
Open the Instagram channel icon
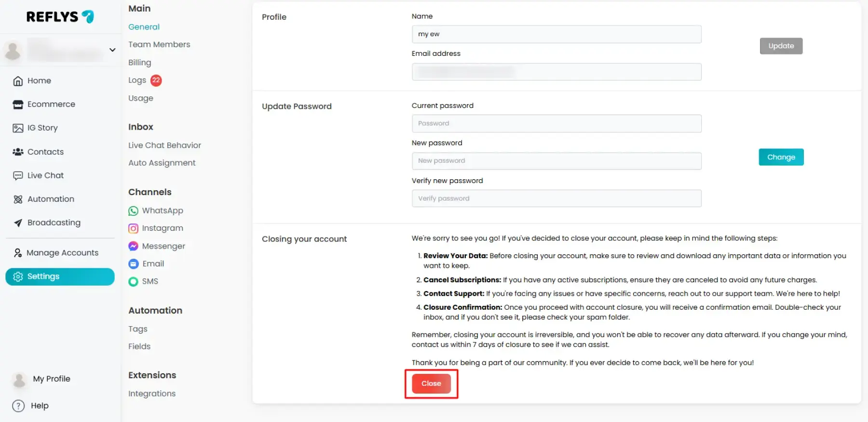(133, 228)
